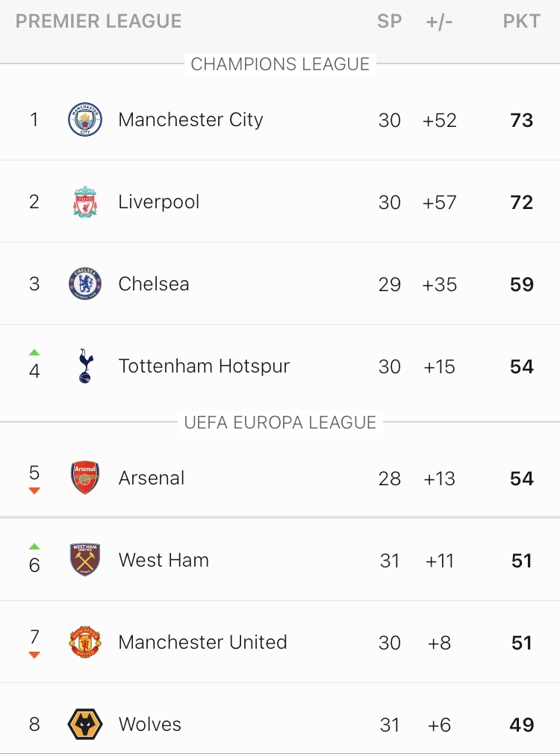Tap the Arsenal cannon crest
This screenshot has height=754, width=560.
pyautogui.click(x=85, y=479)
